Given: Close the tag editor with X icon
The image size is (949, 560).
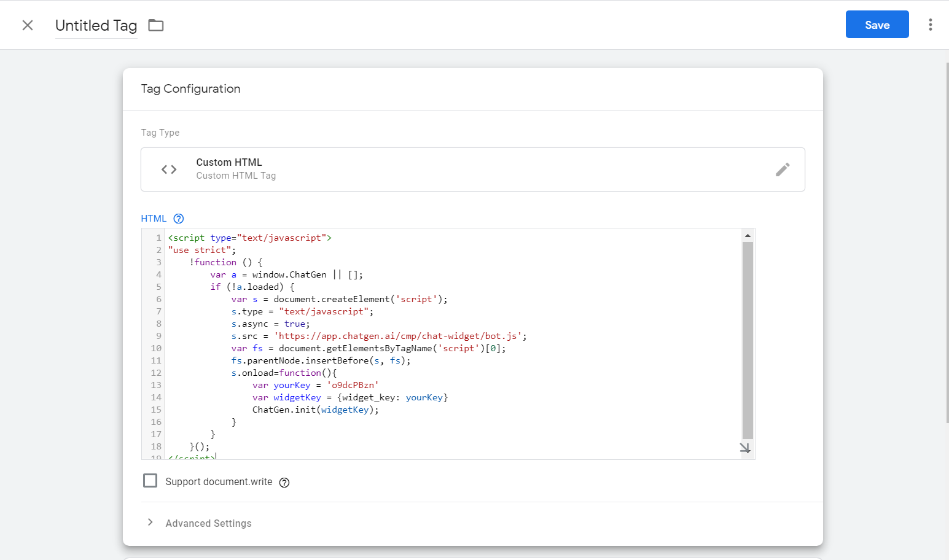Looking at the screenshot, I should pos(28,25).
